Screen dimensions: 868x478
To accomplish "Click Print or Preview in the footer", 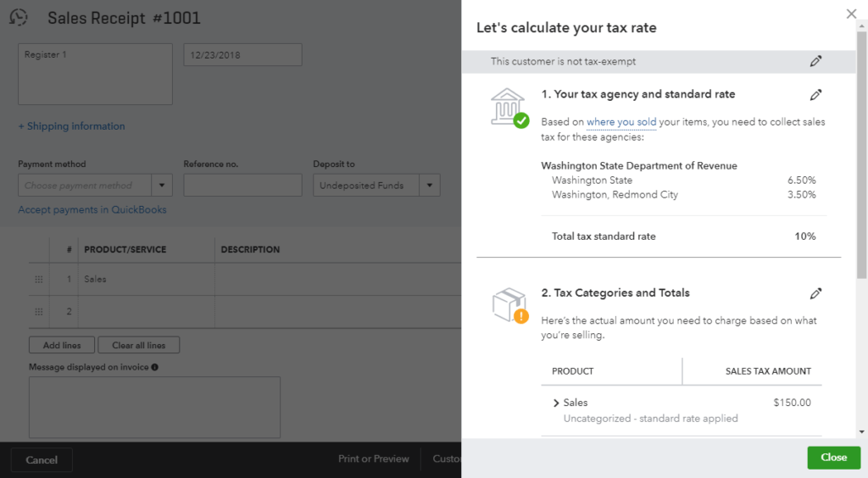I will coord(373,459).
